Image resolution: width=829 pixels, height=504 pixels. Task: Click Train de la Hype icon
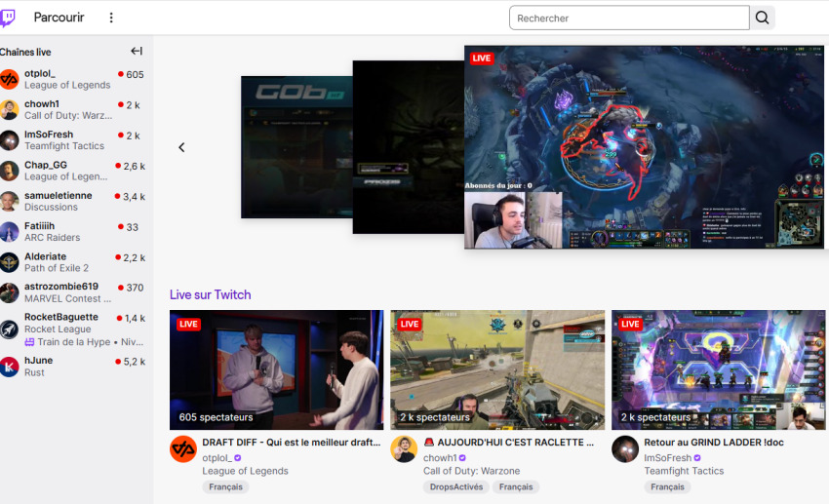(x=29, y=342)
